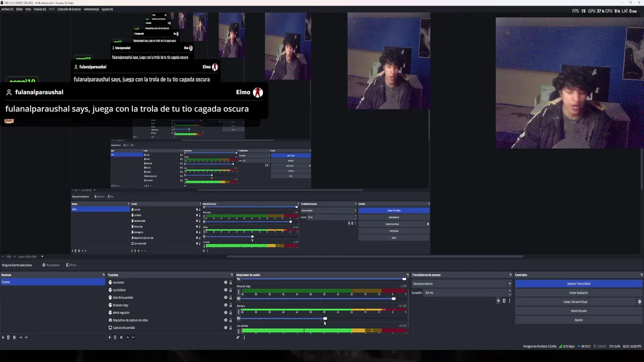Open audio mixer menu dots at bottom
Image resolution: width=644 pixels, height=362 pixels.
244,337
